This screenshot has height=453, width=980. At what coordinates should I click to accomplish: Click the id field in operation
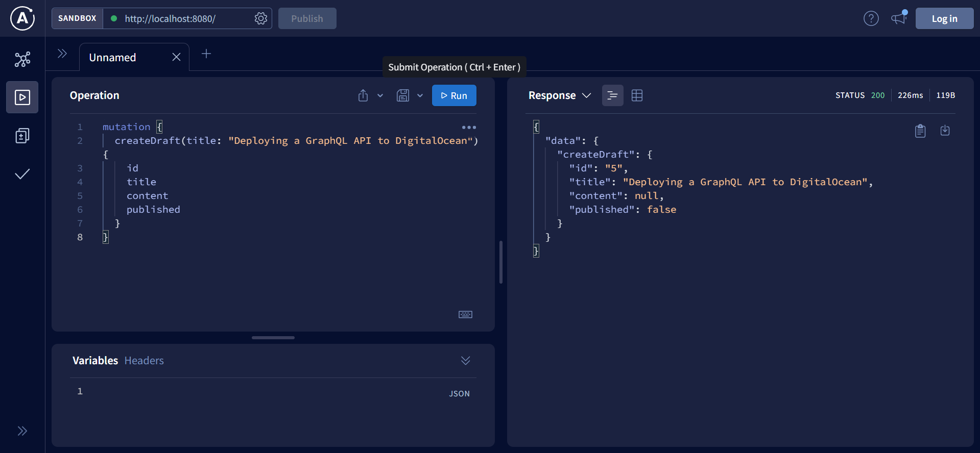tap(133, 168)
